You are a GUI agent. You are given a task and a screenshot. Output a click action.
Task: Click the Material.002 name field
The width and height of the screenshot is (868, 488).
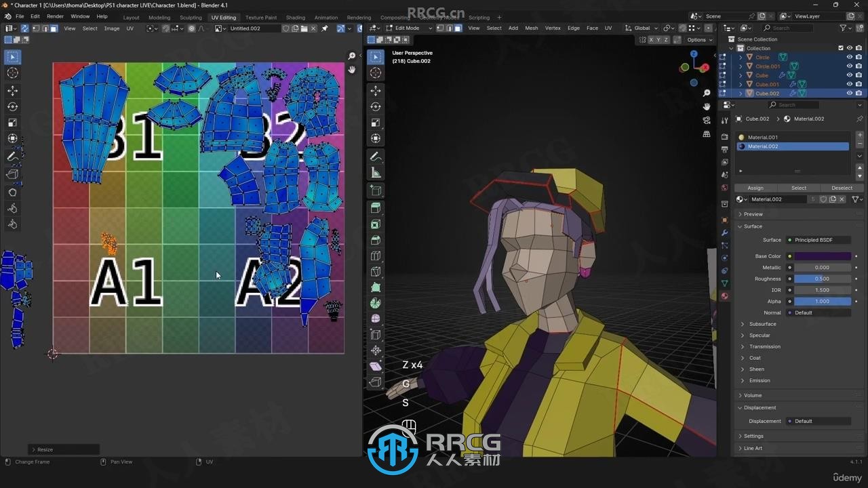(778, 199)
